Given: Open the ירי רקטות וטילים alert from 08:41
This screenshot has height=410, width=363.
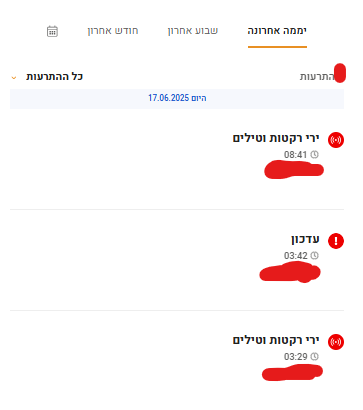Looking at the screenshot, I should pos(276,138).
